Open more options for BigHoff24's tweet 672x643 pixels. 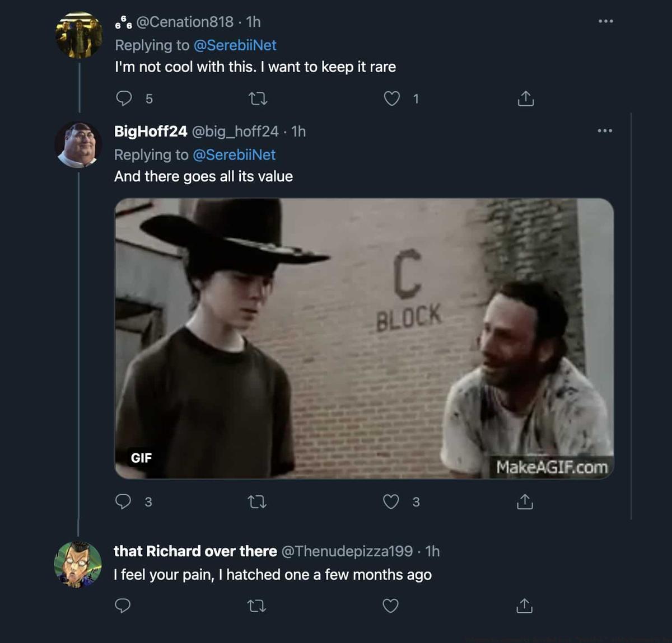[605, 131]
